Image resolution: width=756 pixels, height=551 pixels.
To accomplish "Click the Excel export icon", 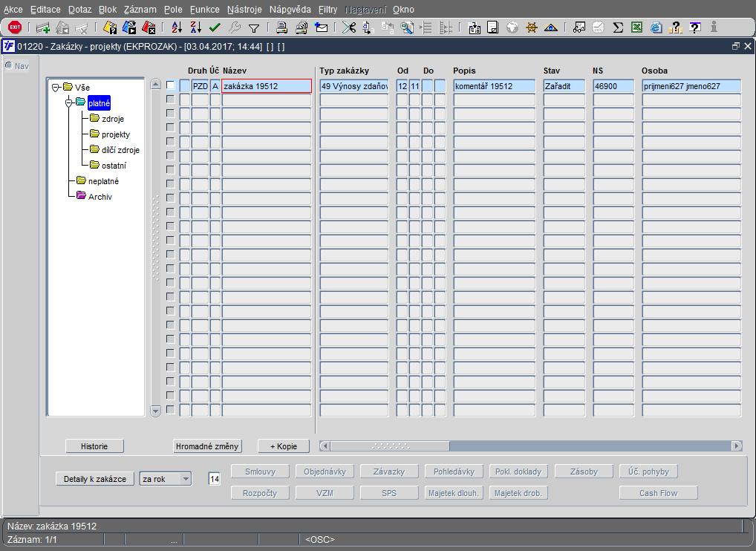I will click(636, 27).
